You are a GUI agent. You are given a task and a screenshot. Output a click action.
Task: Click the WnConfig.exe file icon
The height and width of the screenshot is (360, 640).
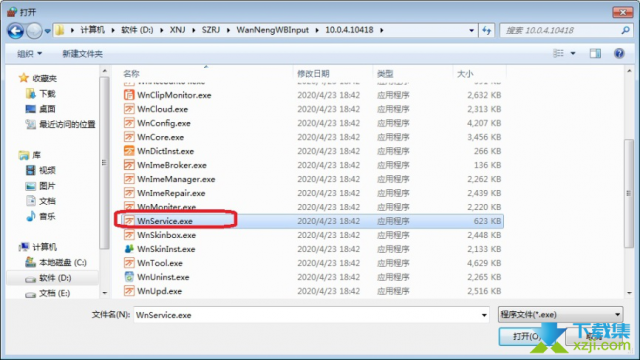pyautogui.click(x=129, y=123)
